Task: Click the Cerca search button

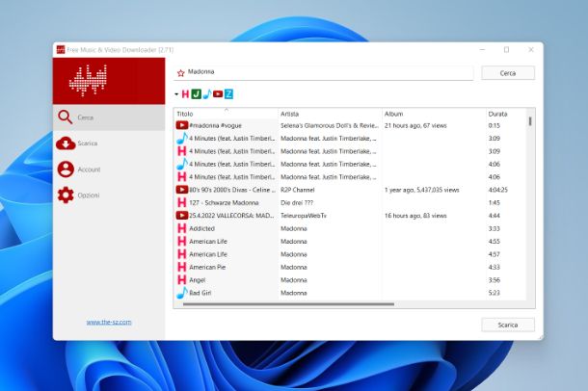Action: pyautogui.click(x=508, y=73)
